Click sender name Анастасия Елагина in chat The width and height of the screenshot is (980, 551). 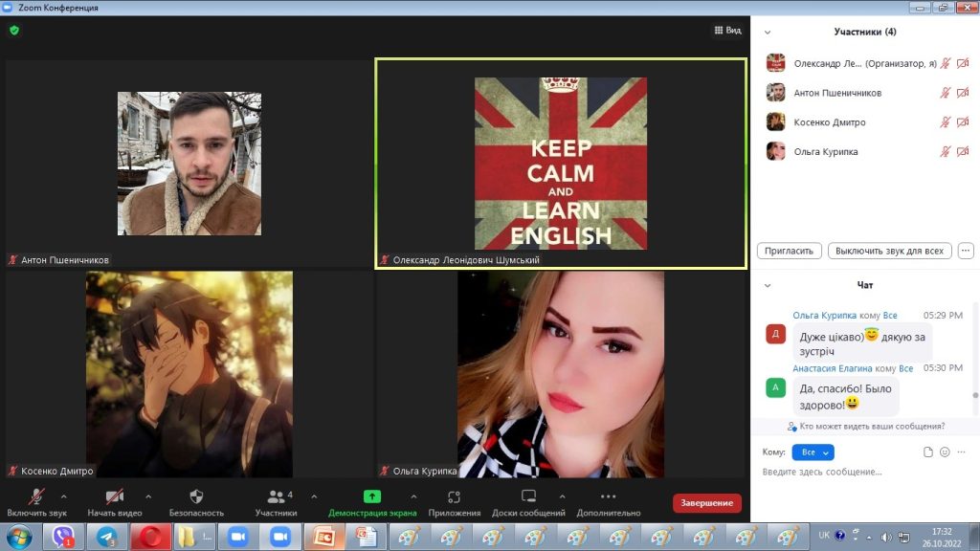pos(832,368)
